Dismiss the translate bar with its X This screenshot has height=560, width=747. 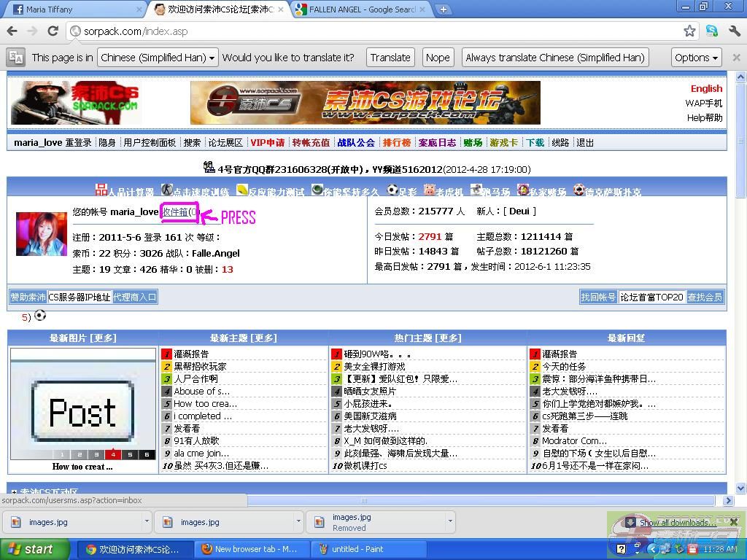click(736, 58)
